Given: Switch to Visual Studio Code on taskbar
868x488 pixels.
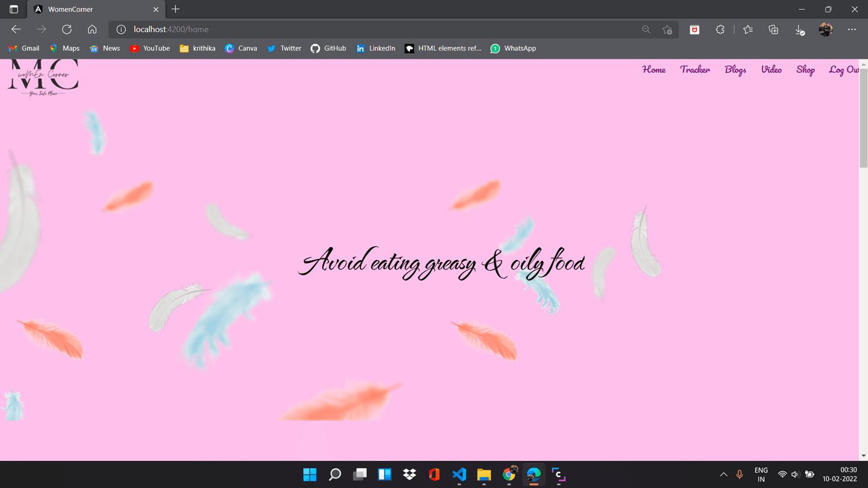Looking at the screenshot, I should [459, 475].
